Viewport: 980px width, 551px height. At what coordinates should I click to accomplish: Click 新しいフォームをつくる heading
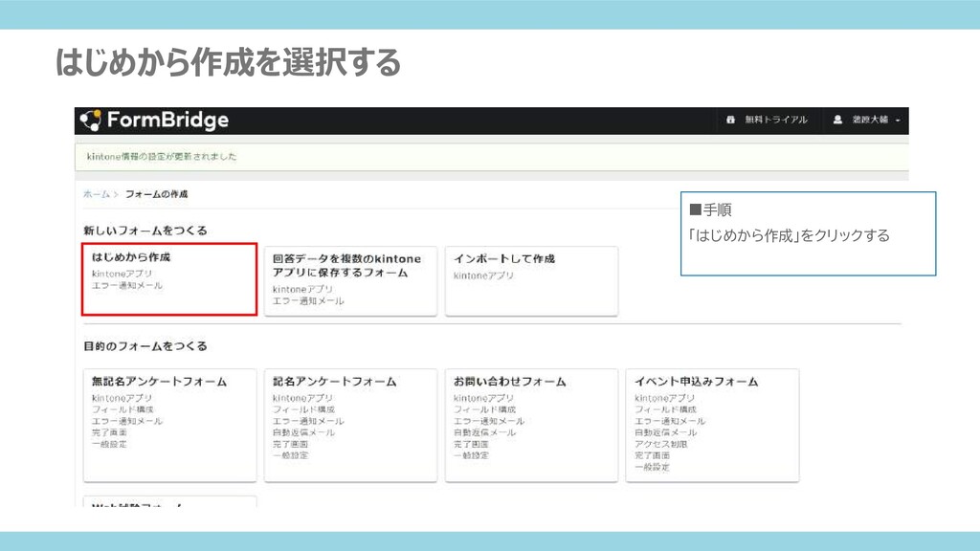[x=145, y=231]
